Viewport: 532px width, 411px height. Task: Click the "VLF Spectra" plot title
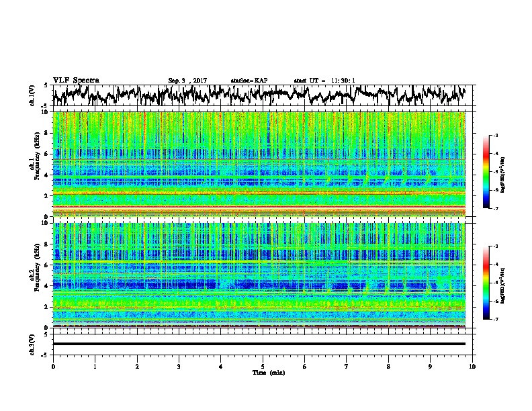click(x=76, y=81)
